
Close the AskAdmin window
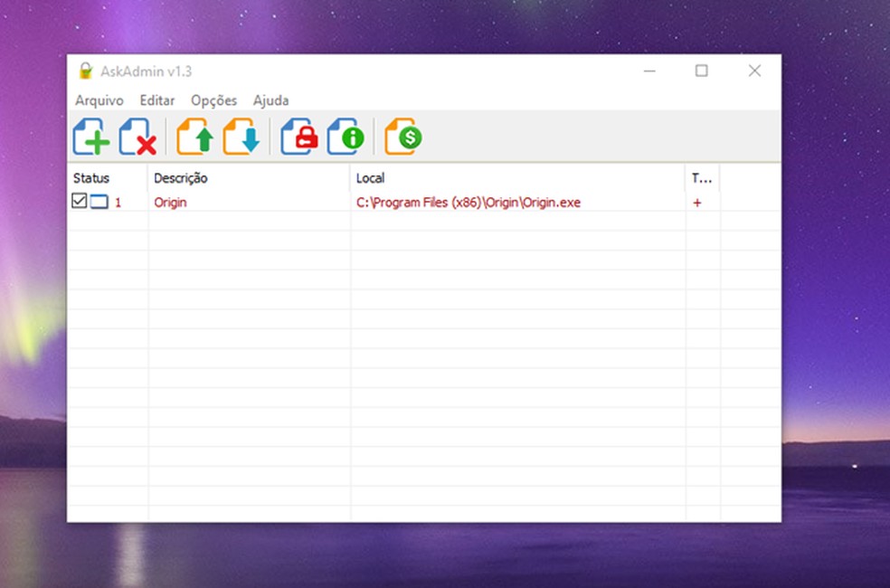[754, 71]
